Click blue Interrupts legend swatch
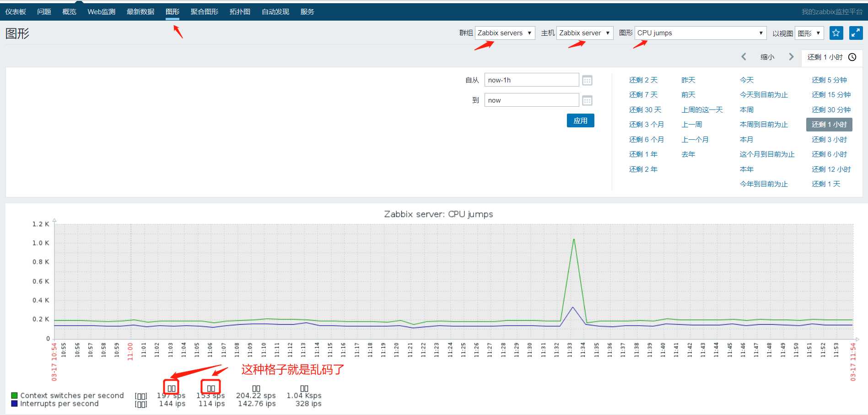868x415 pixels. point(14,404)
